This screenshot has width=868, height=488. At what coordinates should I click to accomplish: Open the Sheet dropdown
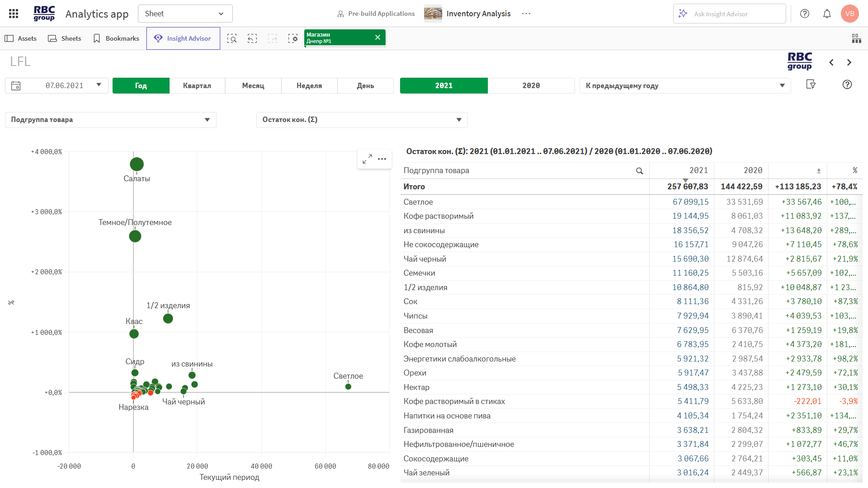click(185, 14)
